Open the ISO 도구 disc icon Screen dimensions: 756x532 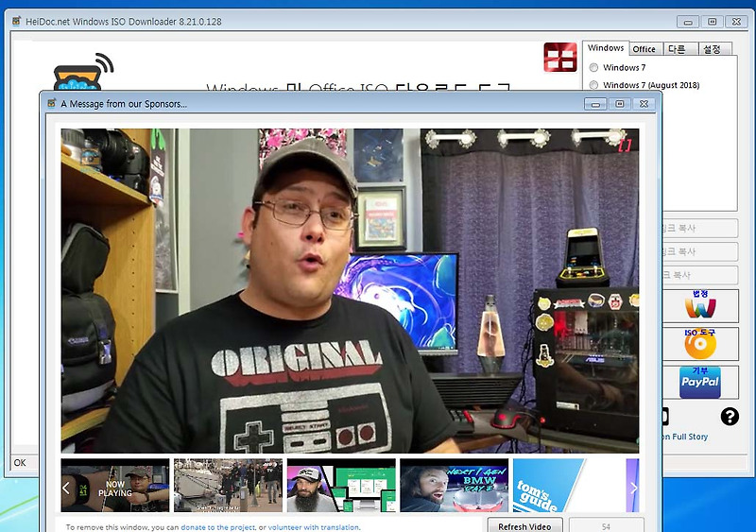[700, 344]
